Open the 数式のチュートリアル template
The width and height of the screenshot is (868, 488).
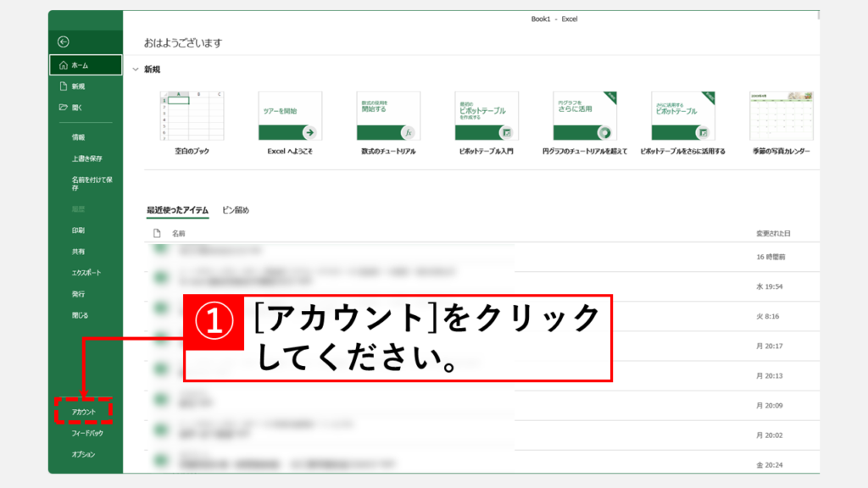coord(388,123)
